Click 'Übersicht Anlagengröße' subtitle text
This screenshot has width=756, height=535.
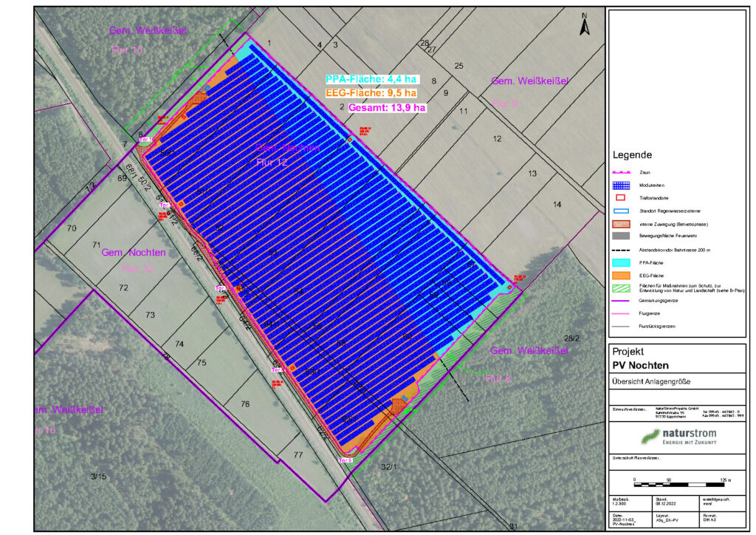(x=651, y=381)
